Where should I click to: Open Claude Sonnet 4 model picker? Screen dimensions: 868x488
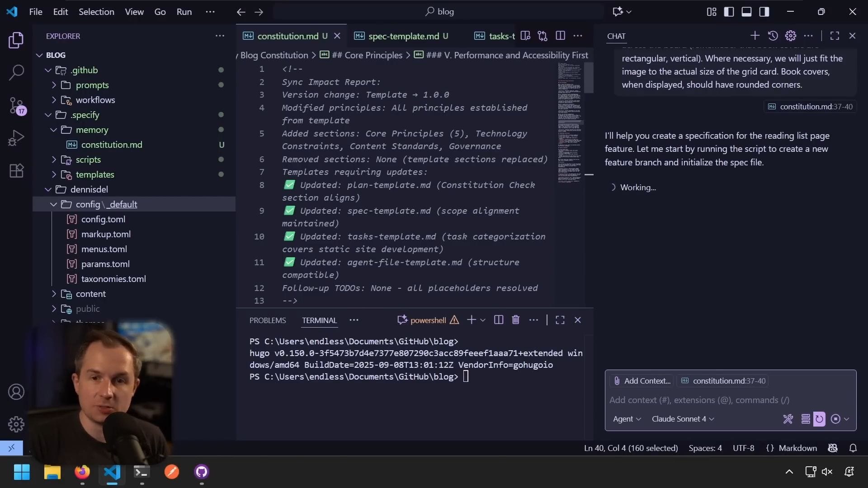tap(683, 419)
